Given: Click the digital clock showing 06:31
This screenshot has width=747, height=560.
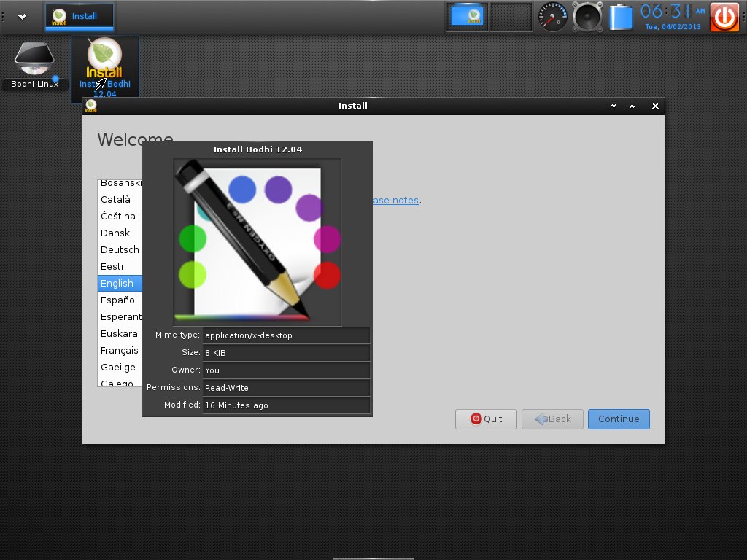Looking at the screenshot, I should click(672, 11).
